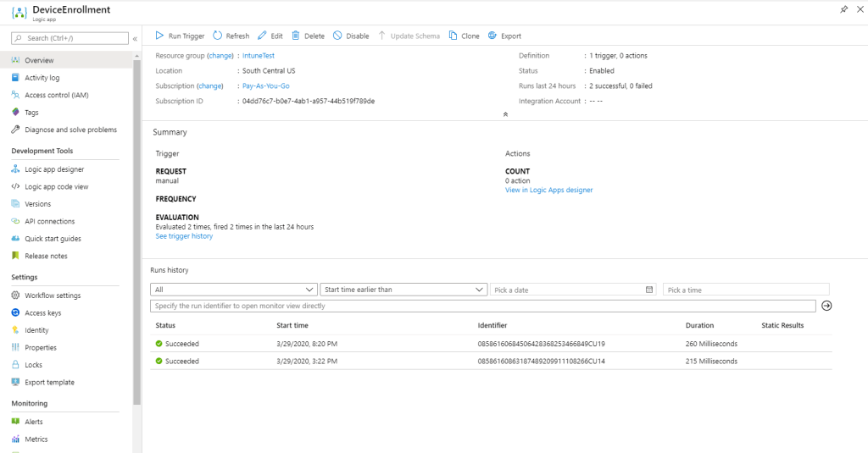This screenshot has height=453, width=868.
Task: Focus the run identifier input field
Action: (x=483, y=306)
